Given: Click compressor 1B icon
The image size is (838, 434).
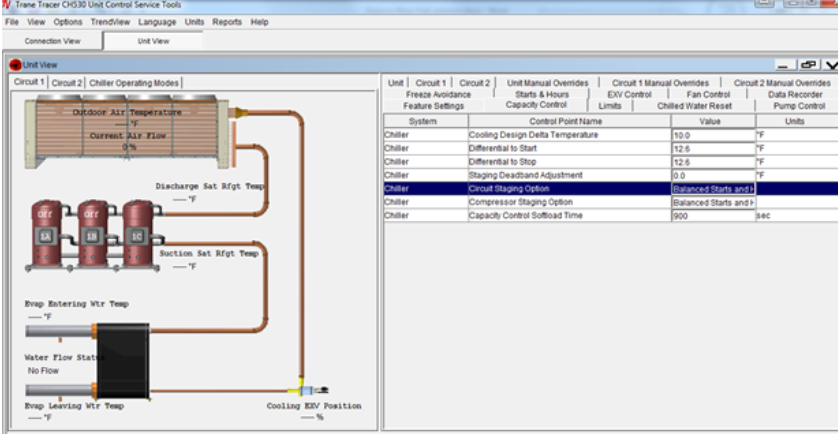Looking at the screenshot, I should click(x=92, y=234).
